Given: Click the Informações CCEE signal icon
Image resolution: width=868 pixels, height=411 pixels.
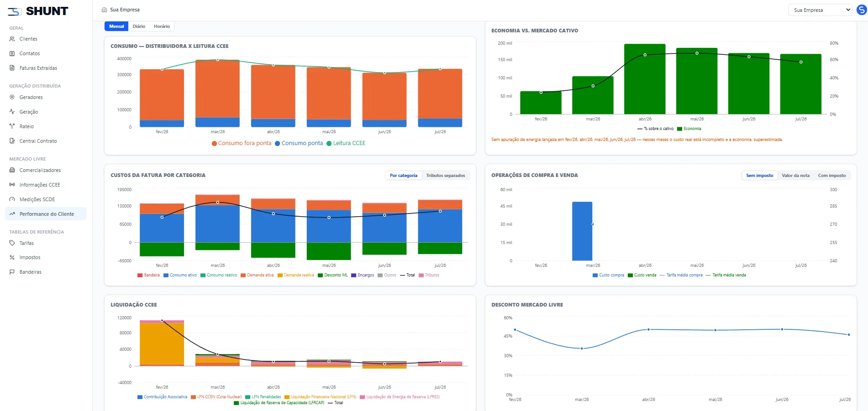Looking at the screenshot, I should (12, 185).
